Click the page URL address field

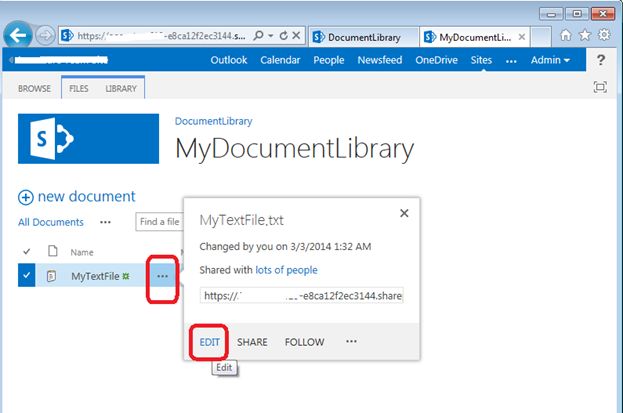[161, 36]
